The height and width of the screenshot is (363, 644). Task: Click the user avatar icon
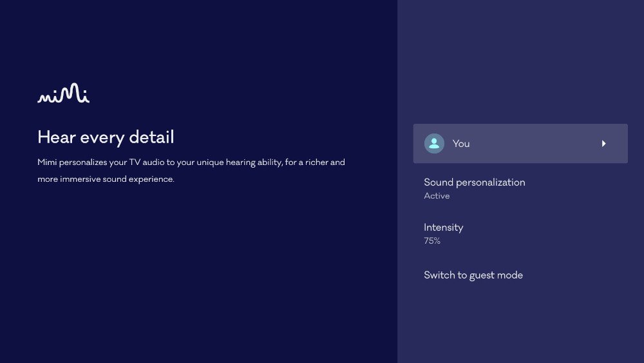tap(434, 143)
